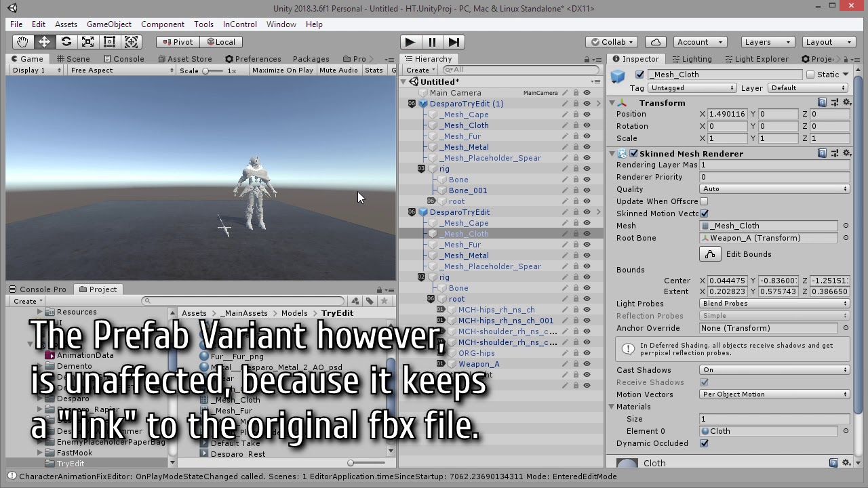868x488 pixels.
Task: Open the Cast Shadows dropdown
Action: coord(774,370)
